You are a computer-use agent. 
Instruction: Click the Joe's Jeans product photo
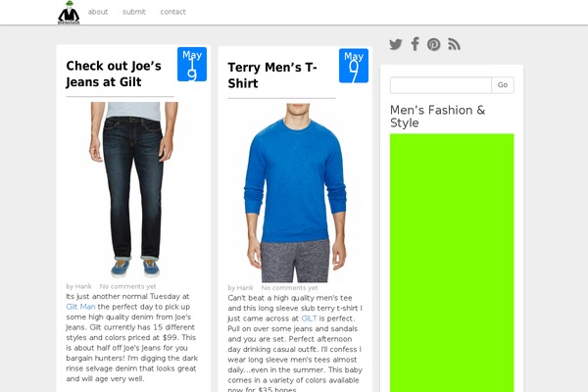click(133, 190)
